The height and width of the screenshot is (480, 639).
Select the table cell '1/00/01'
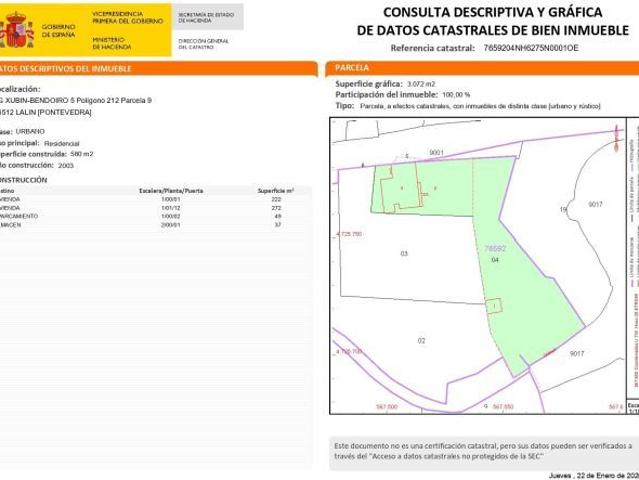click(x=171, y=199)
